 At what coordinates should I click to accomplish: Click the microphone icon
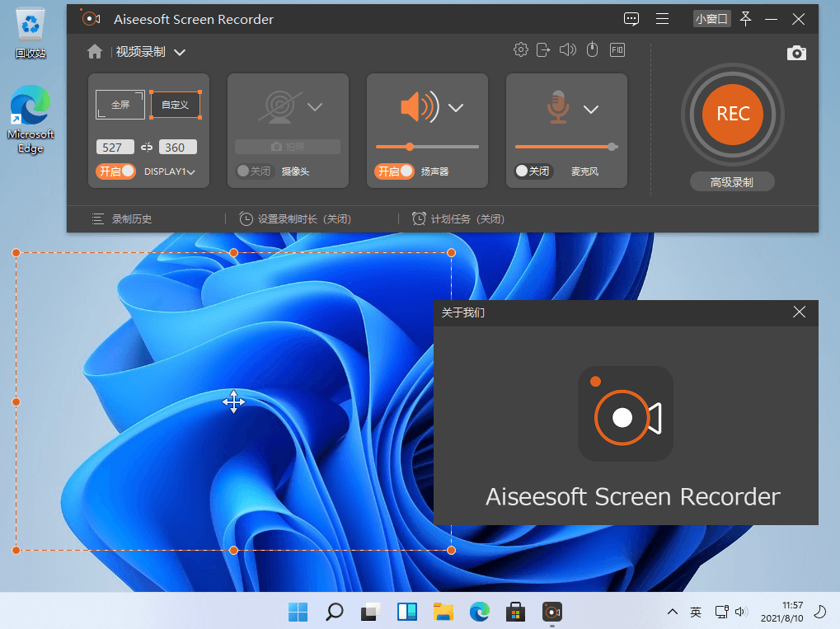coord(558,106)
